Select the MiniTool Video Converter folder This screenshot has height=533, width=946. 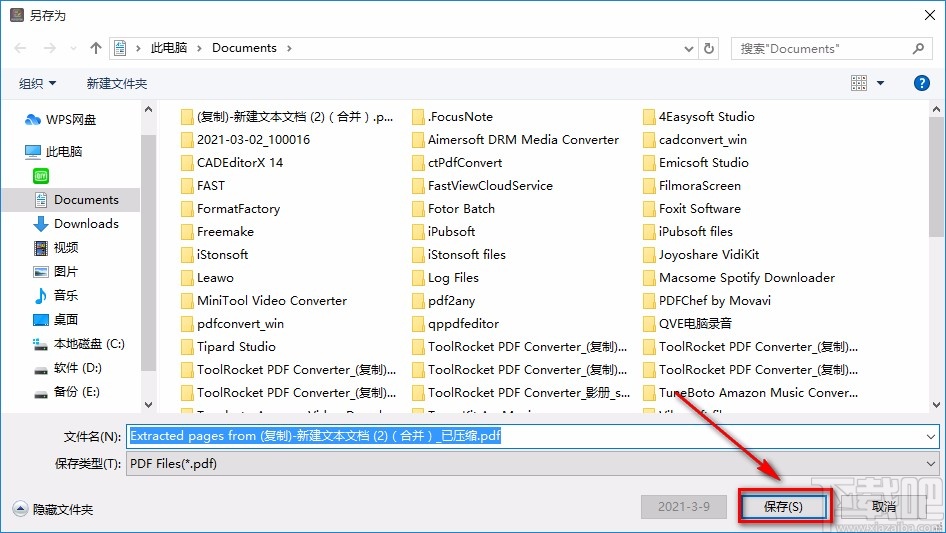264,301
